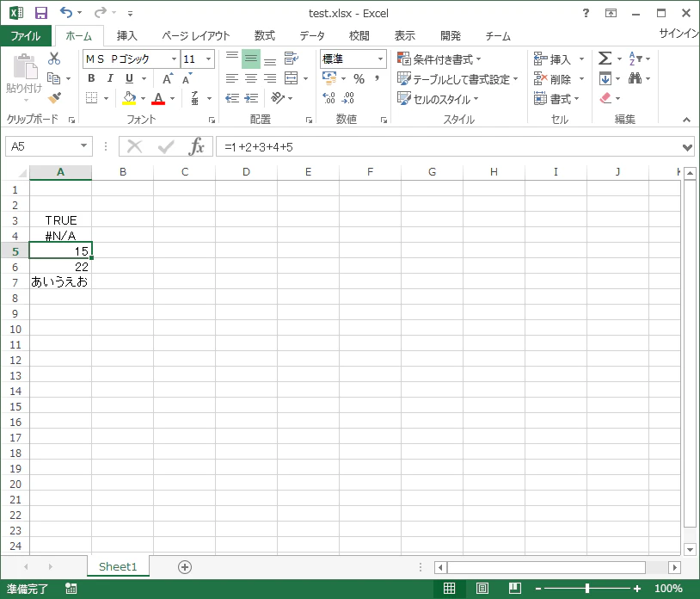Toggle wrap text
Image resolution: width=700 pixels, height=599 pixels.
pyautogui.click(x=291, y=59)
